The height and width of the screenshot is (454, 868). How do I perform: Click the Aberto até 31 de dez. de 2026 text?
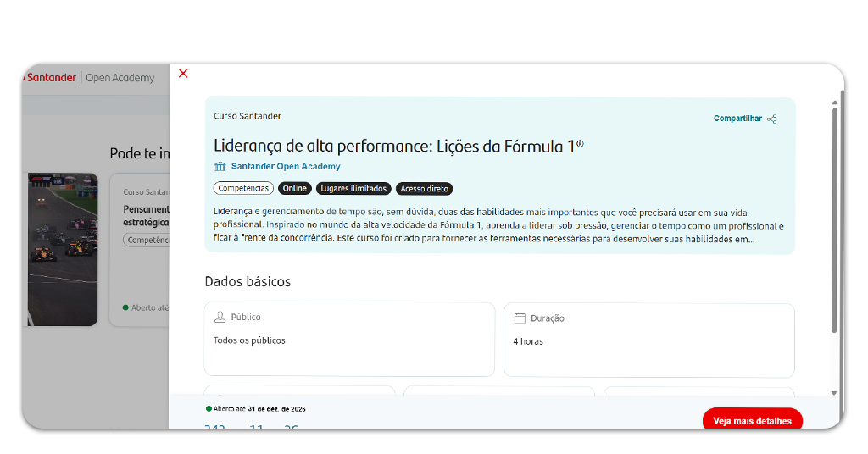[259, 409]
